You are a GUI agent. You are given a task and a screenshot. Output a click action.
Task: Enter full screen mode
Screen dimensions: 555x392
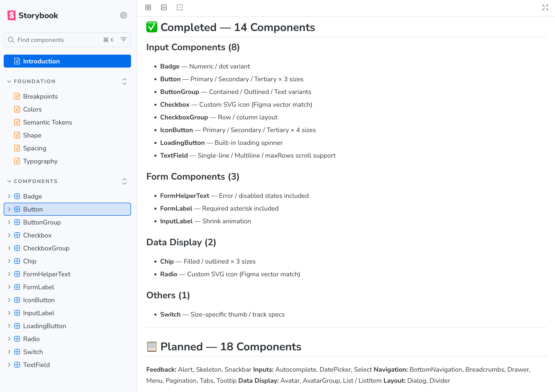tap(545, 7)
